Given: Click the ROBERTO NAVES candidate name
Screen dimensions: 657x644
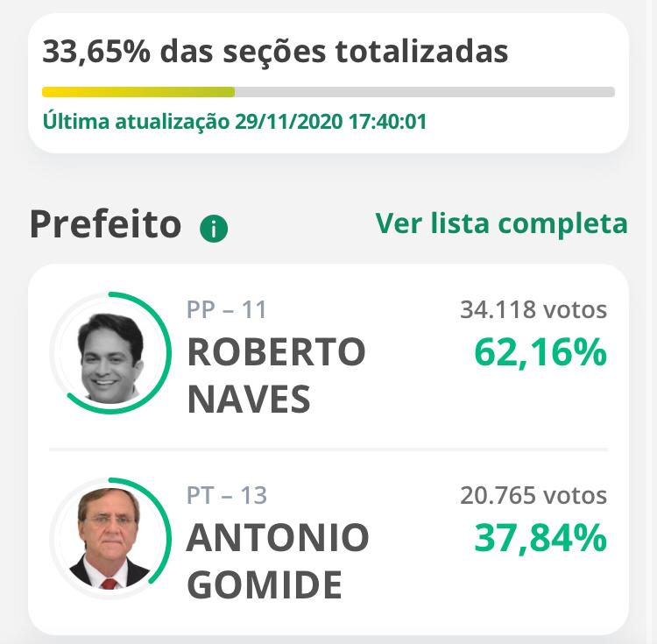Looking at the screenshot, I should [x=277, y=375].
